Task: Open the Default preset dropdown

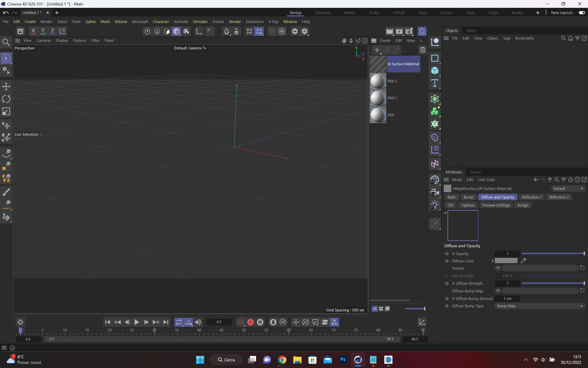Action: (568, 189)
